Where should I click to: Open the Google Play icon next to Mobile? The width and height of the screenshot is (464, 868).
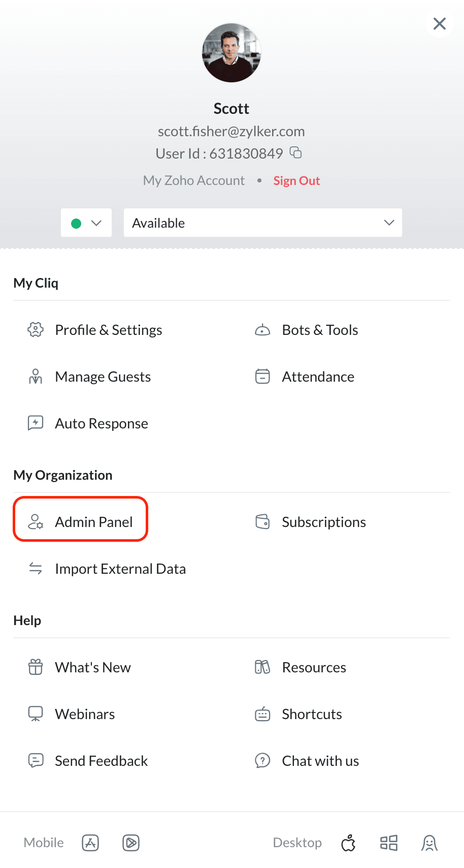click(x=131, y=843)
